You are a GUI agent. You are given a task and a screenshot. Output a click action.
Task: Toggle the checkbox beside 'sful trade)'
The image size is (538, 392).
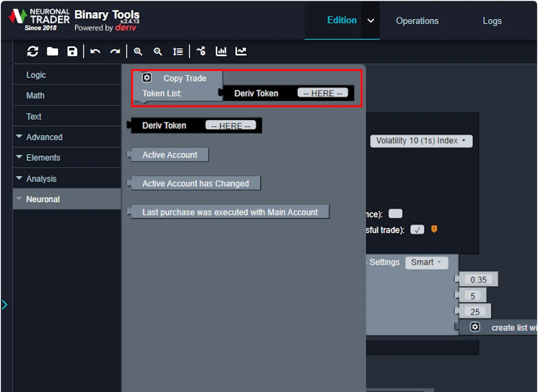tap(417, 230)
